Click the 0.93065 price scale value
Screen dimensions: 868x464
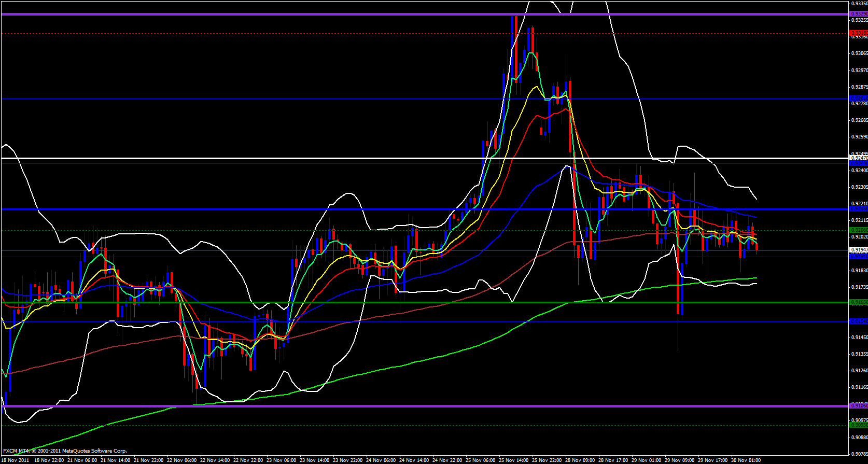859,53
